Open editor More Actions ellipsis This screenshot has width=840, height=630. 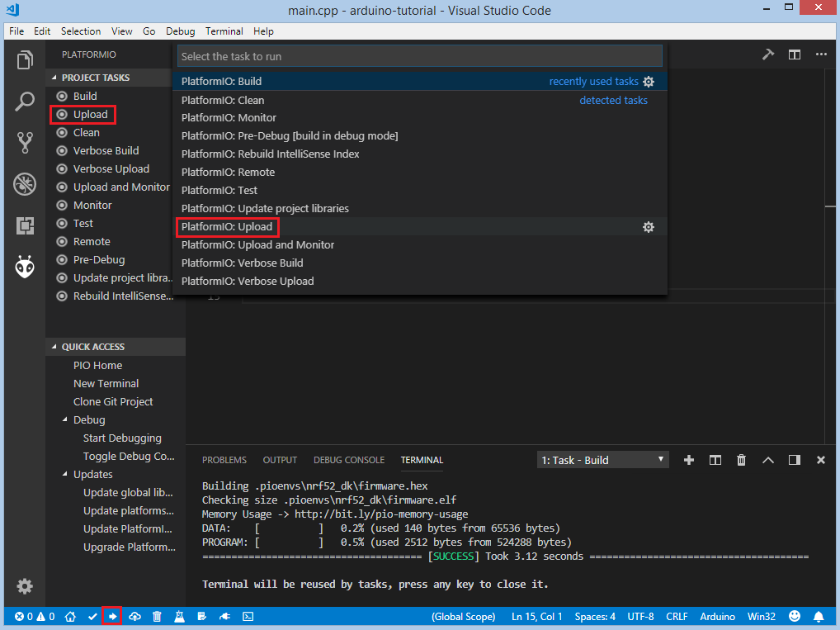(821, 54)
